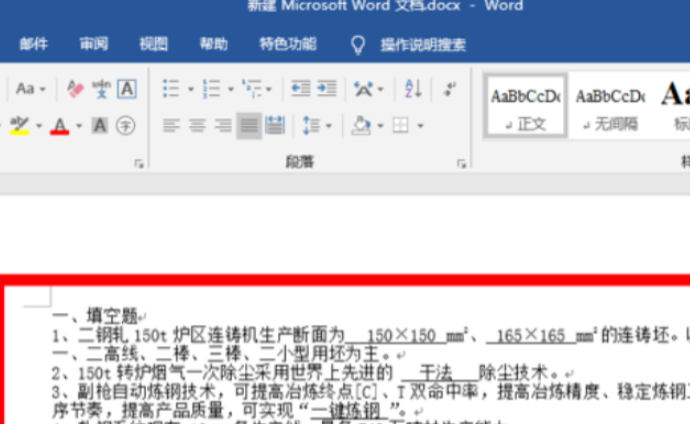690x424 pixels.
Task: Open the shading color dropdown arrow
Action: pos(381,126)
